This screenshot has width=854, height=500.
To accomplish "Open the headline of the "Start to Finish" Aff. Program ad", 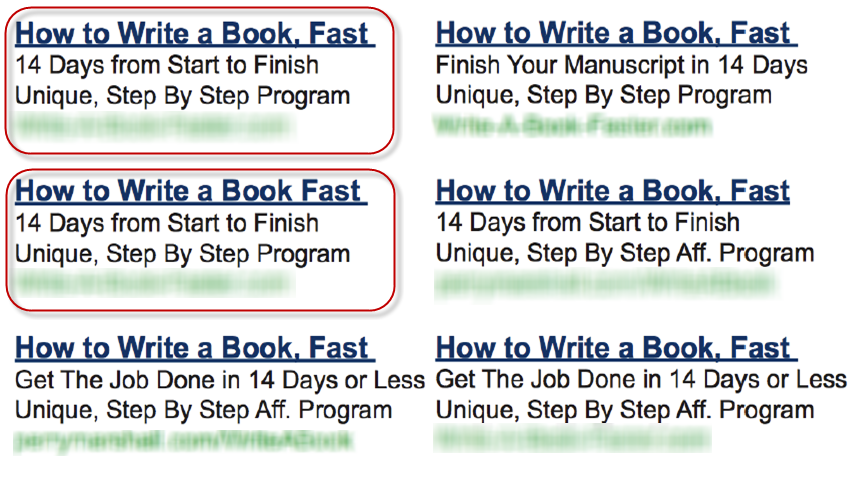I will [612, 191].
